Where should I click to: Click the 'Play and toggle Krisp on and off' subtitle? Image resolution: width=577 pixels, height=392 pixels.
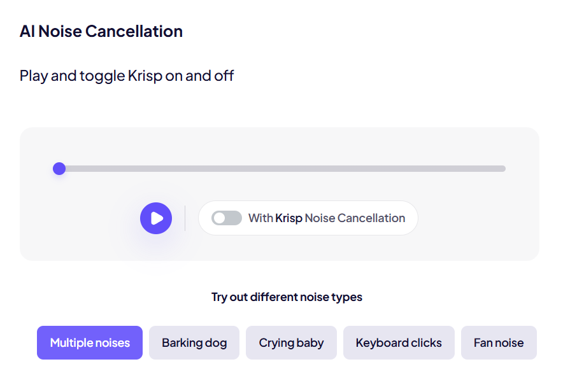(127, 76)
